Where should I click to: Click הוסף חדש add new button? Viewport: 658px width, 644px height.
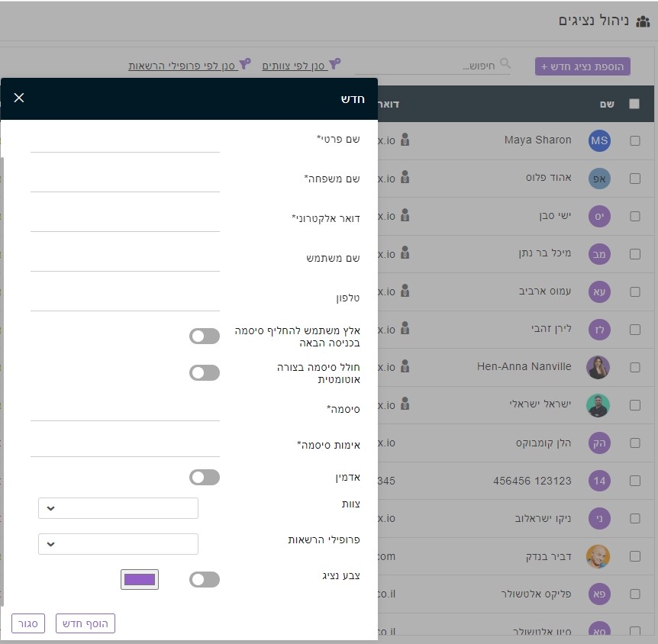point(85,623)
